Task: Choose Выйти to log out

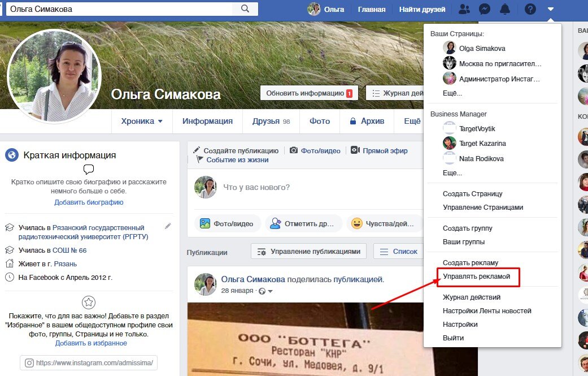Action: pos(454,338)
